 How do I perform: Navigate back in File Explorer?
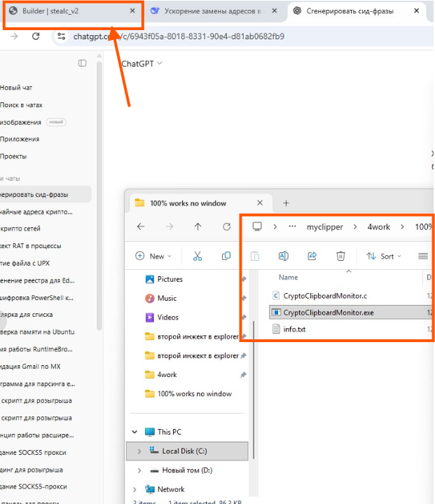141,226
